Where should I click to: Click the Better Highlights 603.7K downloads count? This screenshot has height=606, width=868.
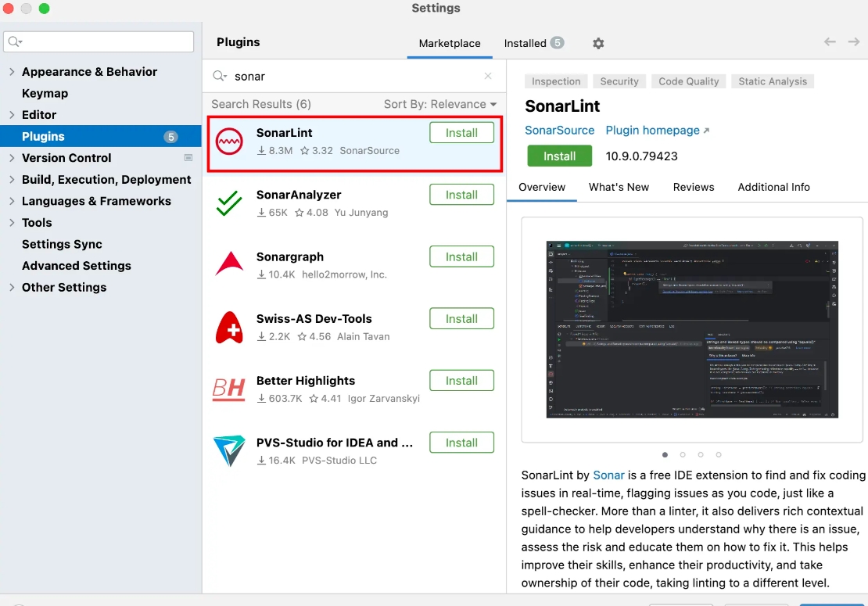pos(279,399)
